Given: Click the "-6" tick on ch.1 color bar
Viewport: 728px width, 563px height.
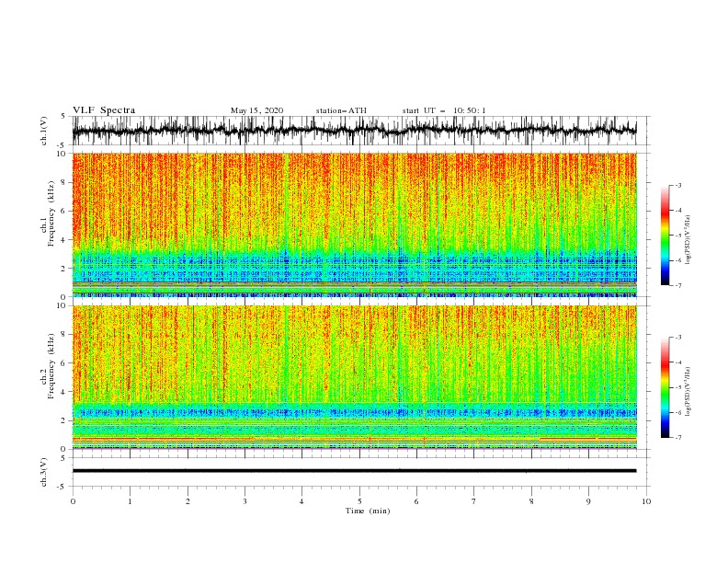Looking at the screenshot, I should [678, 260].
